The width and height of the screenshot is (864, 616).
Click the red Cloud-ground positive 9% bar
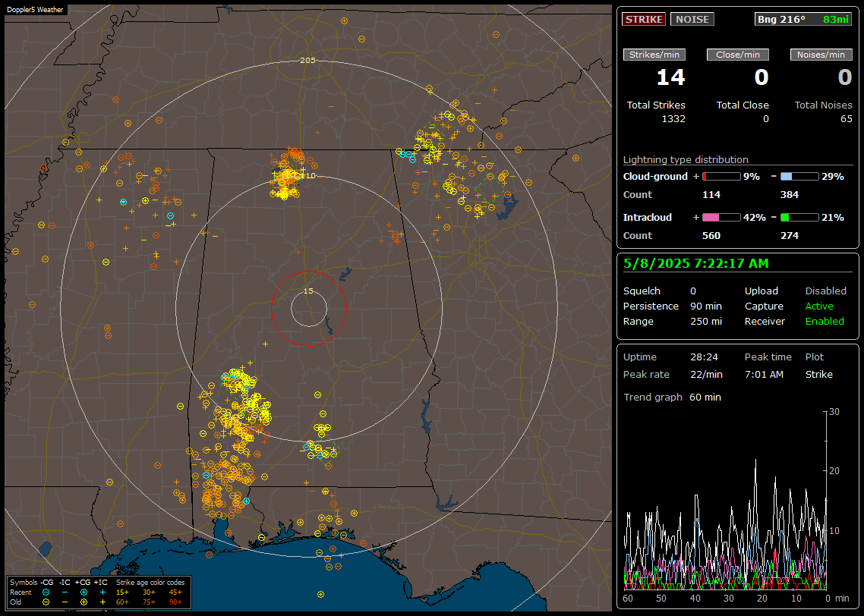[x=721, y=176]
